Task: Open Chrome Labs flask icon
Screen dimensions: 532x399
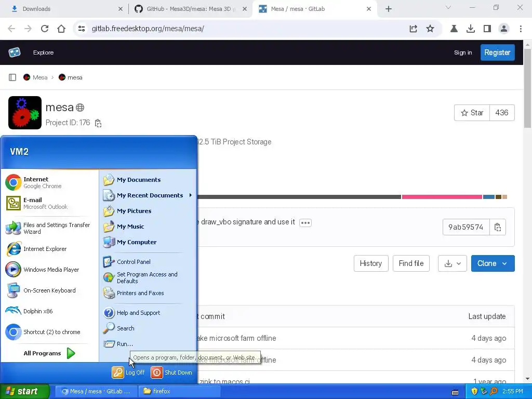Action: [454, 29]
